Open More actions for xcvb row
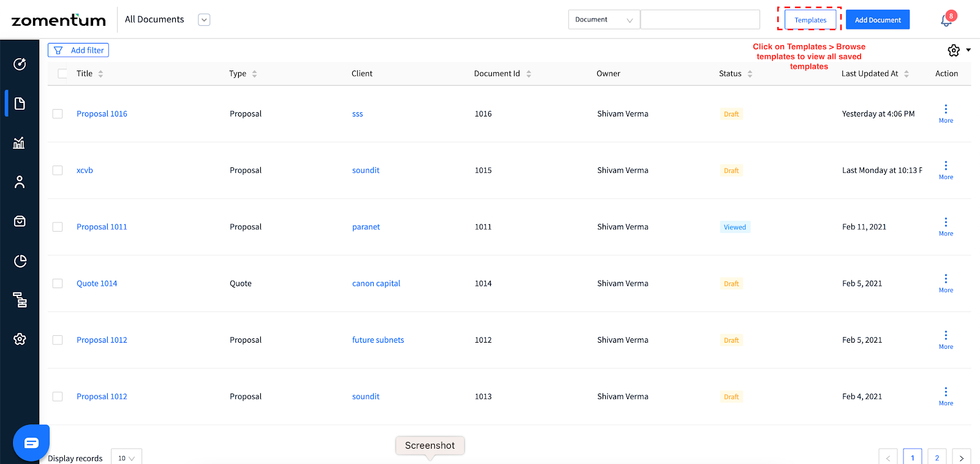980x464 pixels. coord(946,170)
